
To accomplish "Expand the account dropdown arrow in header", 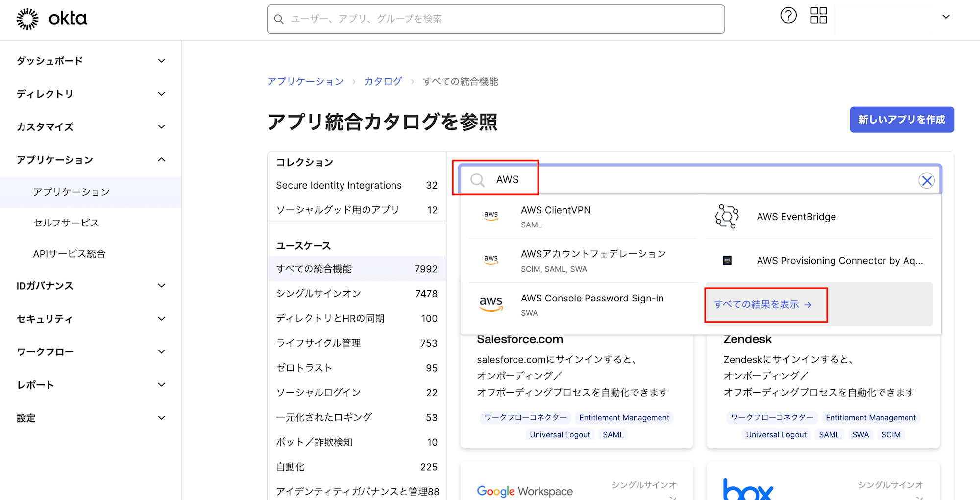I will point(946,17).
